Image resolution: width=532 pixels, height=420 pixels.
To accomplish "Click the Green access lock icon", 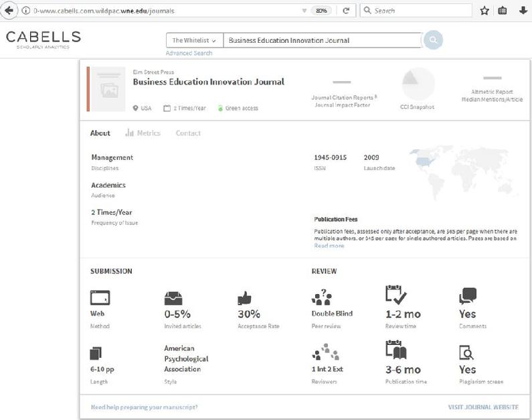I will (x=220, y=109).
